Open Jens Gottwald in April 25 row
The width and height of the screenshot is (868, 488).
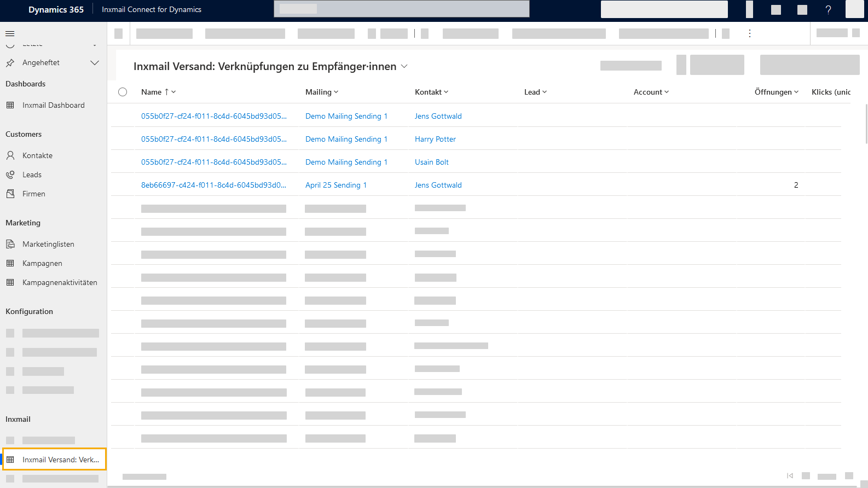coord(438,185)
